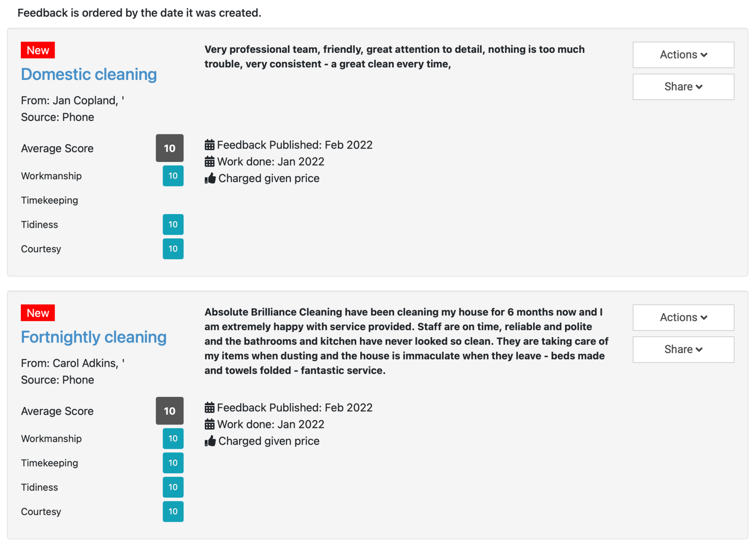Open the Domestic cleaning feedback link
Image resolution: width=756 pixels, height=547 pixels.
click(89, 74)
